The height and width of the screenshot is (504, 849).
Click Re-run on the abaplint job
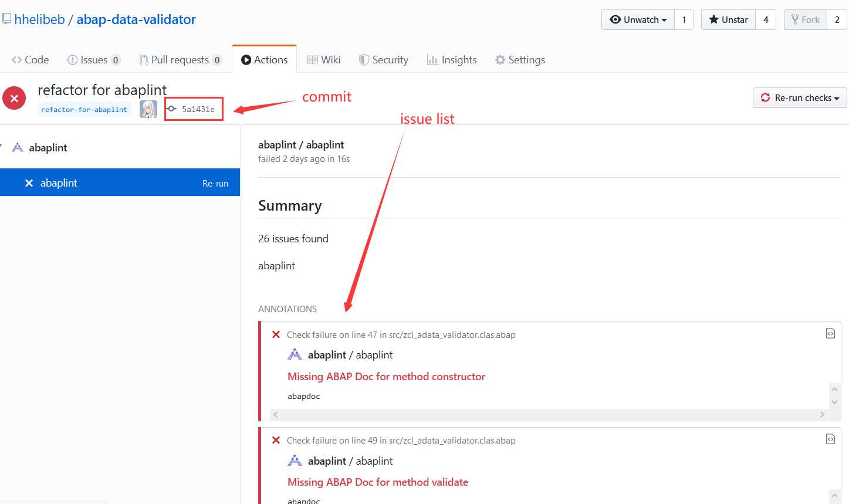coord(215,183)
